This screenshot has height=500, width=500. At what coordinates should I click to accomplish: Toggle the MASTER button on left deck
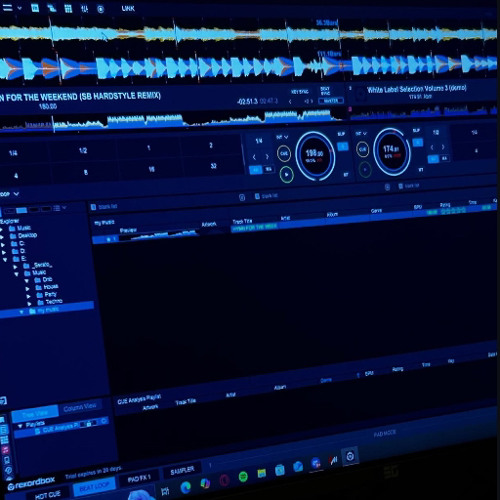click(331, 101)
